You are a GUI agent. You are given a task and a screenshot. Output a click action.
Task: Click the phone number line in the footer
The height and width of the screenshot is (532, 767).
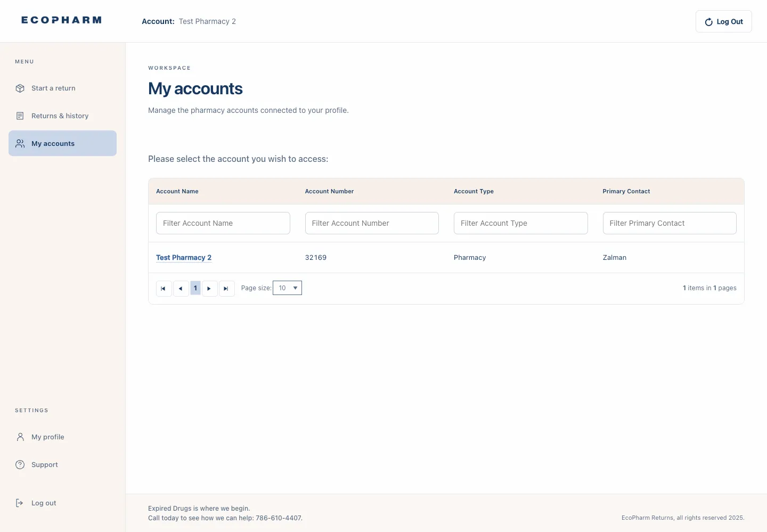click(x=225, y=518)
